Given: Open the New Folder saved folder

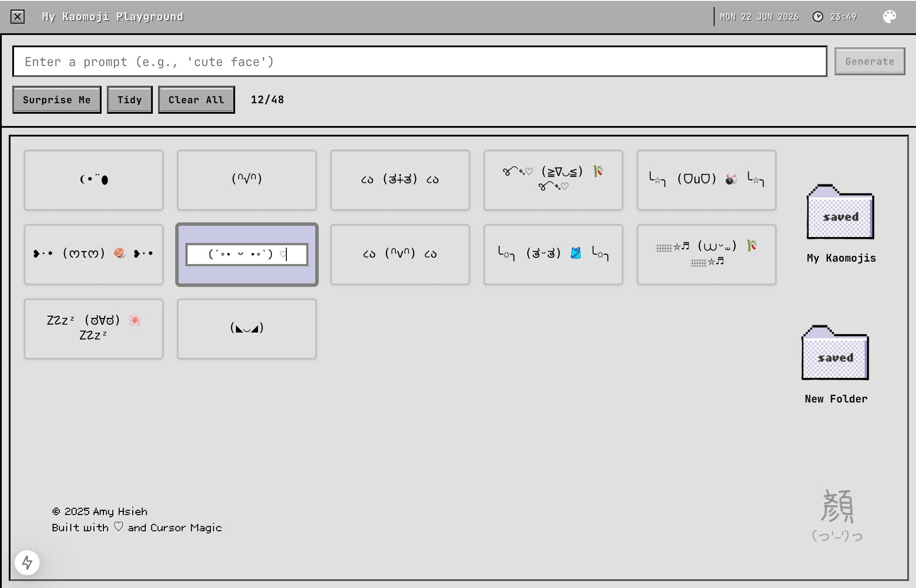Looking at the screenshot, I should click(x=835, y=353).
